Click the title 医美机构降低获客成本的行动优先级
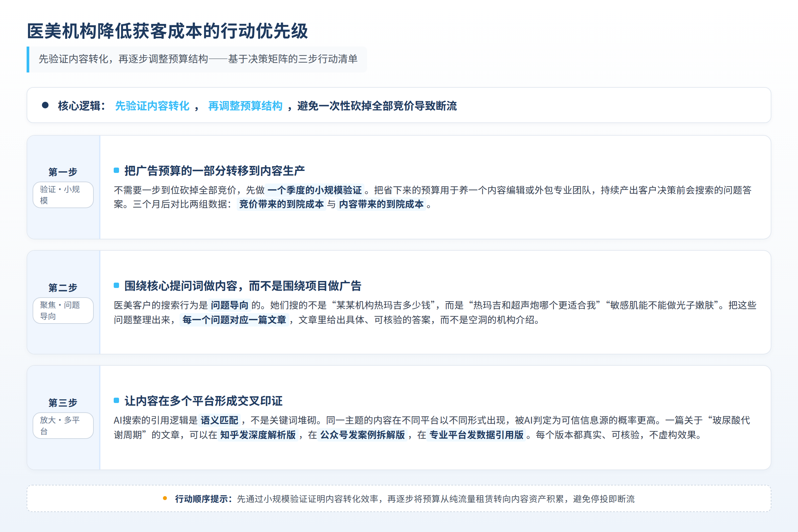Viewport: 798px width, 532px height. pos(167,31)
